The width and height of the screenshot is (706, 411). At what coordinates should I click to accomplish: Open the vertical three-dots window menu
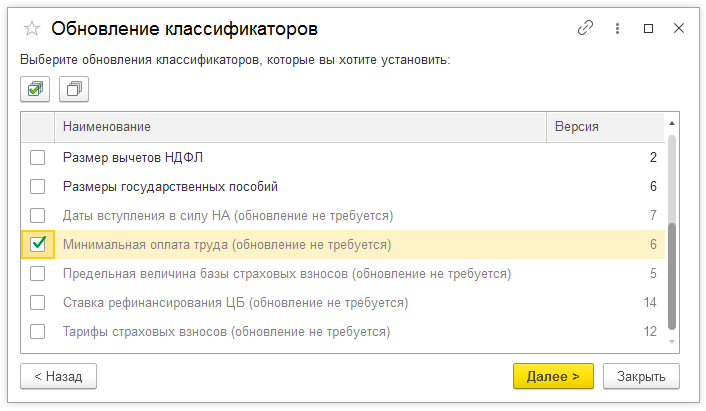618,29
